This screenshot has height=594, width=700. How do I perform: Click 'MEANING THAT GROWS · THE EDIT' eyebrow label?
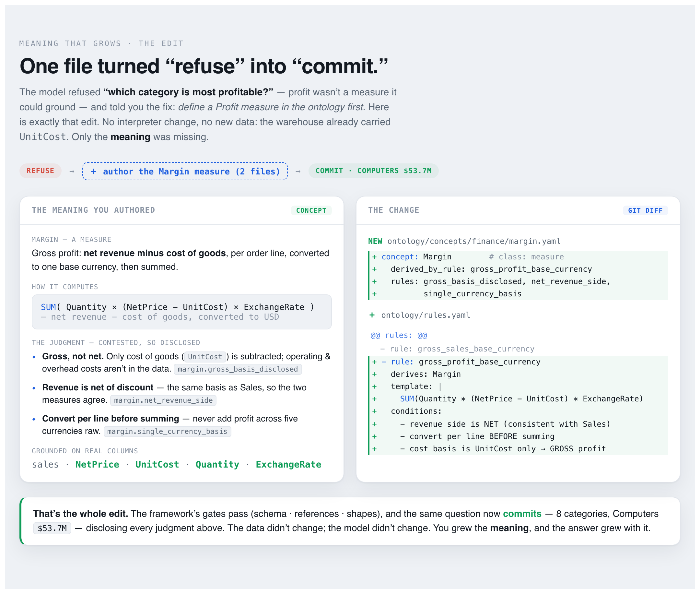point(101,43)
